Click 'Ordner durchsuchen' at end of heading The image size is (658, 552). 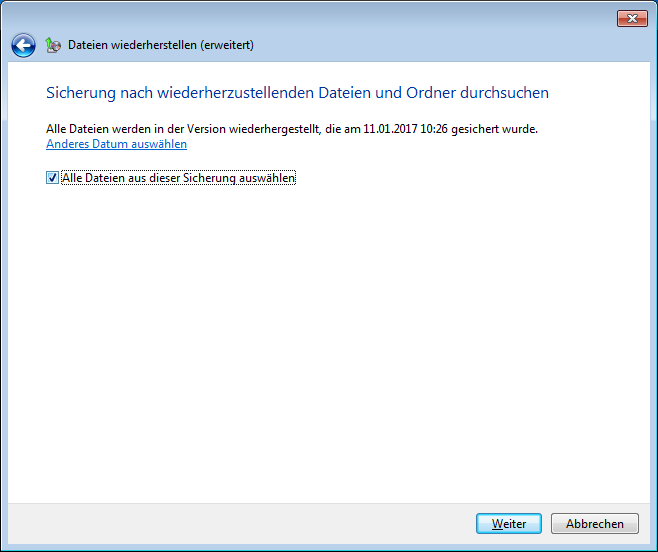485,93
